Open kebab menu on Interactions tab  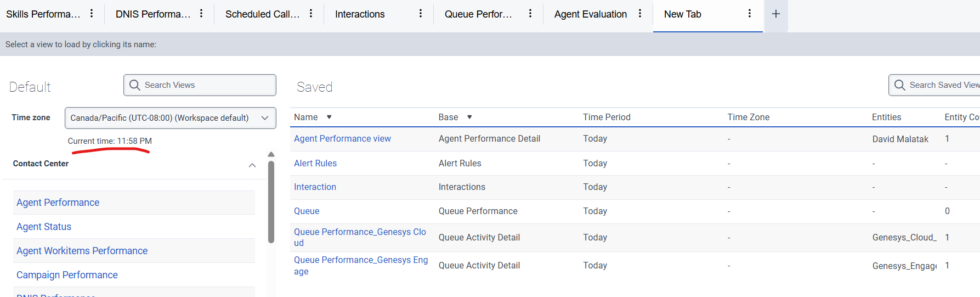point(421,14)
